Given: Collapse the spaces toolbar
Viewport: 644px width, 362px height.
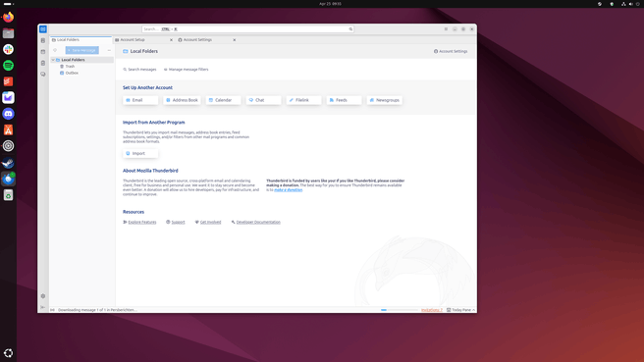Looking at the screenshot, I should point(43,307).
